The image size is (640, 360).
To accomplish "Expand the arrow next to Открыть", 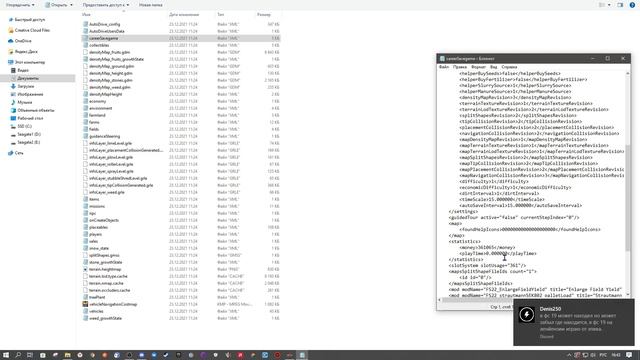I will pos(71,5).
